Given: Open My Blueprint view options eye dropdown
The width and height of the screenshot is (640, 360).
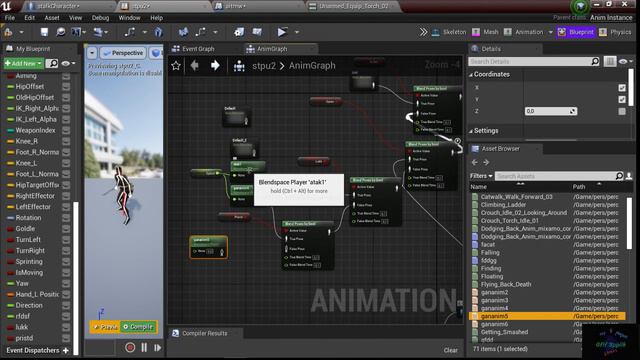Looking at the screenshot, I should coord(68,63).
